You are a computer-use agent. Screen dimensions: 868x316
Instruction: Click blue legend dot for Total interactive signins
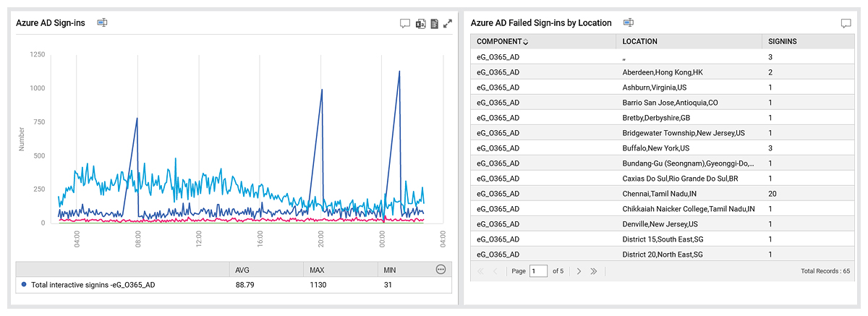(x=25, y=285)
